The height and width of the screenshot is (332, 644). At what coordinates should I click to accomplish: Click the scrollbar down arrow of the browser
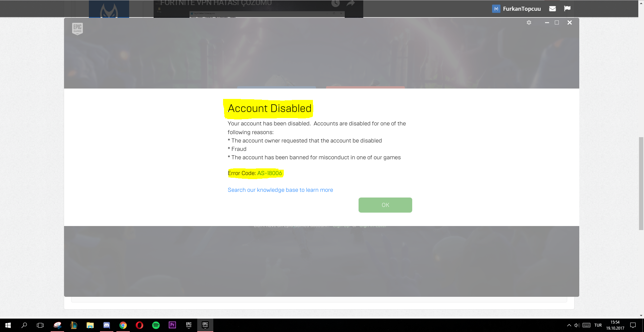click(641, 316)
